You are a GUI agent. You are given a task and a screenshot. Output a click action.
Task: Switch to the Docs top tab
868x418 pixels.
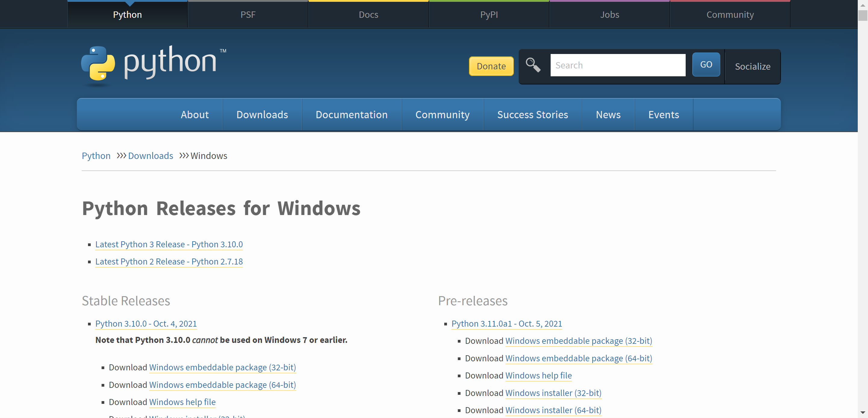[368, 14]
